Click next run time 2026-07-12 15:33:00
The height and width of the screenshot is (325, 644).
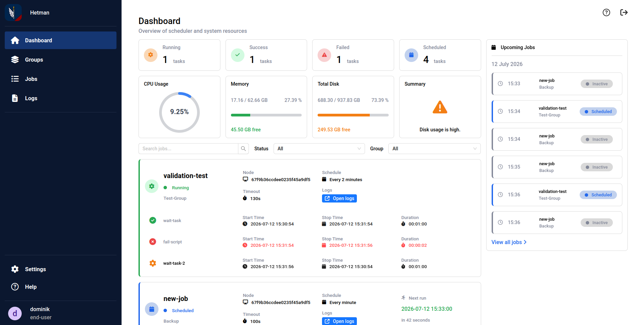click(427, 309)
